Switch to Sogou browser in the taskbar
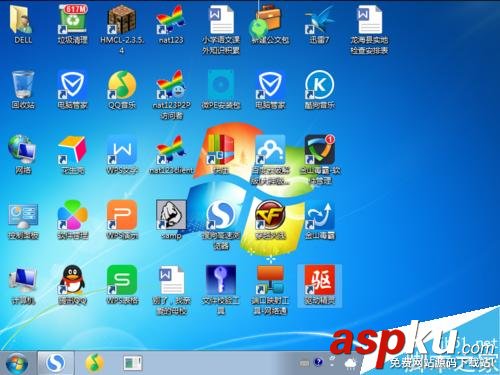Screen dimensions: 500x375 click(55, 363)
